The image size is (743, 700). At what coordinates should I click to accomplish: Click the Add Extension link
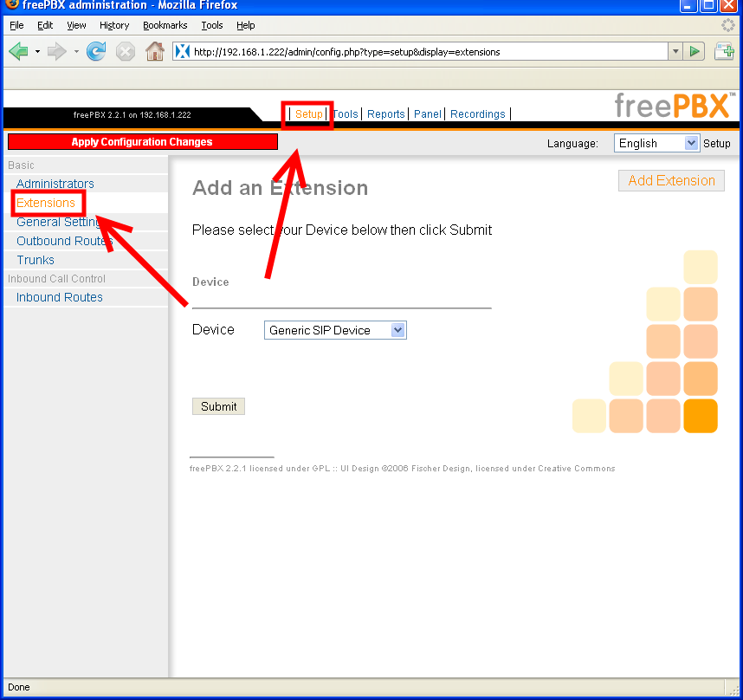point(671,180)
